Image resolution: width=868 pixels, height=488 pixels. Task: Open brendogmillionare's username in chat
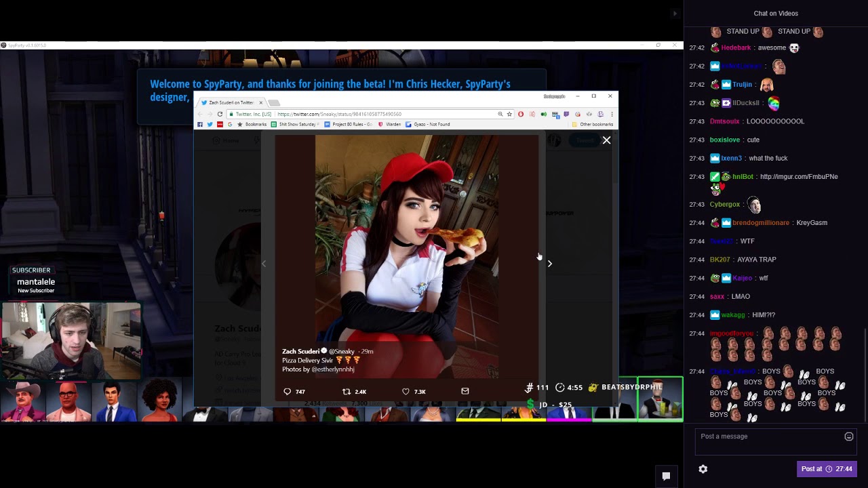760,223
